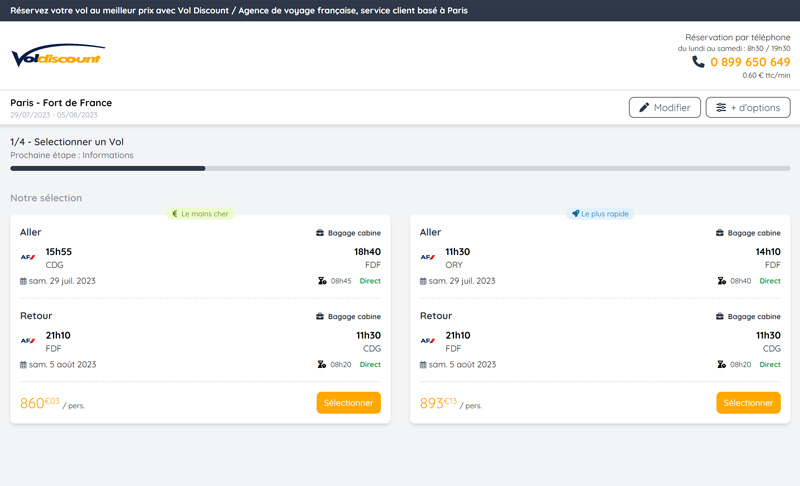Open Modifier to edit the search
Viewport: 800px width, 486px height.
click(664, 108)
